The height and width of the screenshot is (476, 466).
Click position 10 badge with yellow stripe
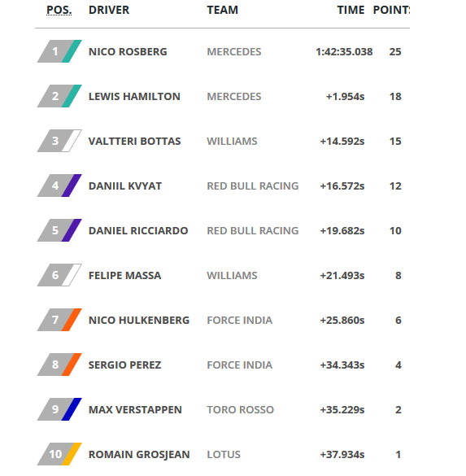click(x=59, y=454)
